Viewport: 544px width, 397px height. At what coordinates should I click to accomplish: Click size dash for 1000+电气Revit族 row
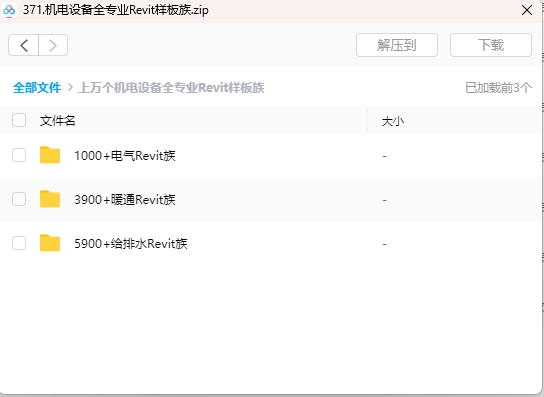[384, 156]
